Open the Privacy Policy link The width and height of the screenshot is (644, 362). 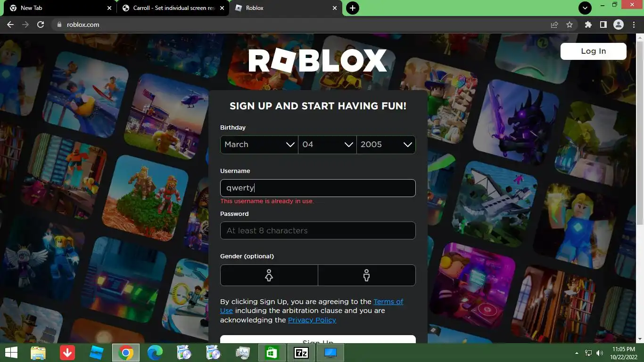(312, 320)
